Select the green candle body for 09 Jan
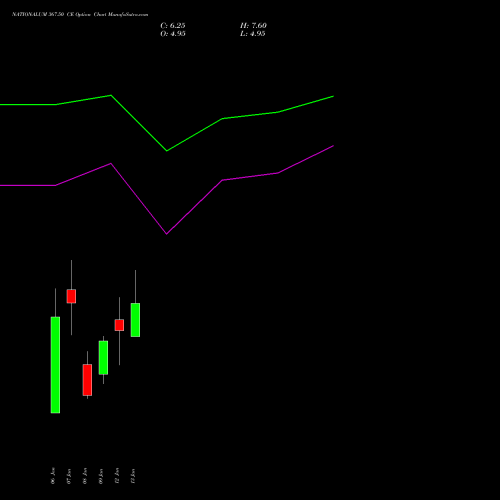Viewport: 500px width, 500px height. 103,358
